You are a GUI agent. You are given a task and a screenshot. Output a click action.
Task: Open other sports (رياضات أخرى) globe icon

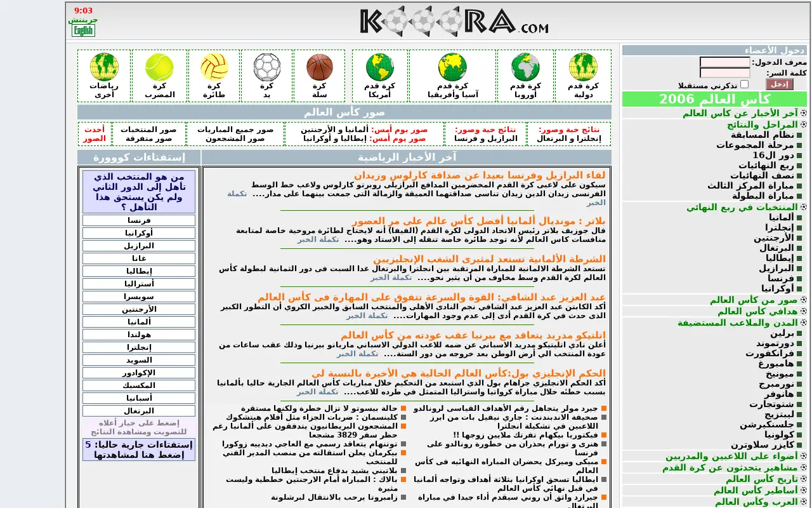(x=104, y=67)
